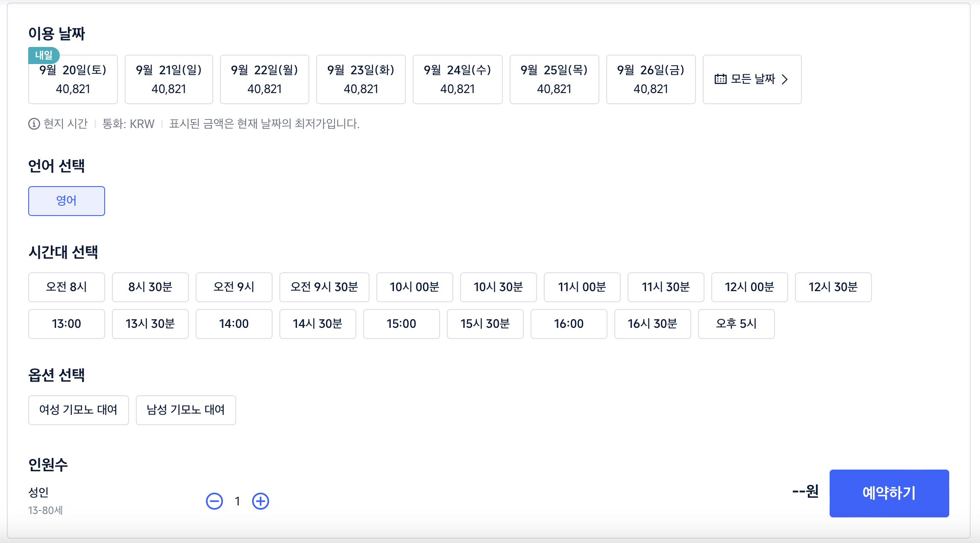This screenshot has width=980, height=543.
Task: Select the 14:00 time slot
Action: tap(234, 324)
